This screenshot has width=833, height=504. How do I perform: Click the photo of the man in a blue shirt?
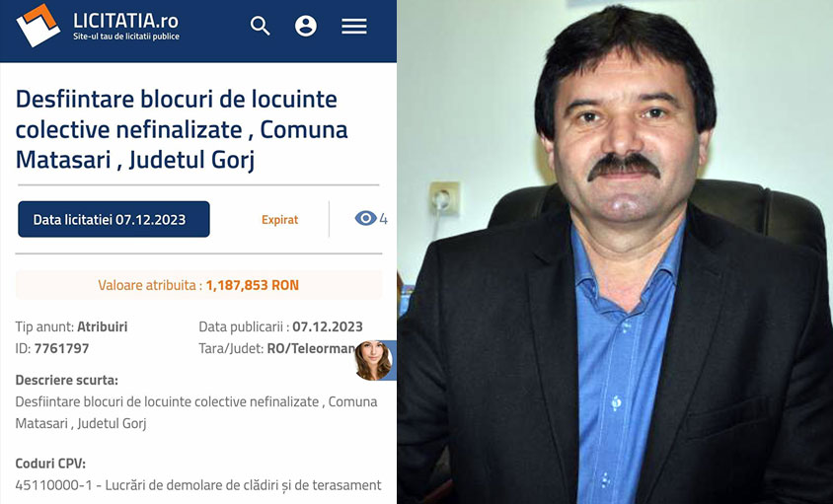tap(615, 252)
